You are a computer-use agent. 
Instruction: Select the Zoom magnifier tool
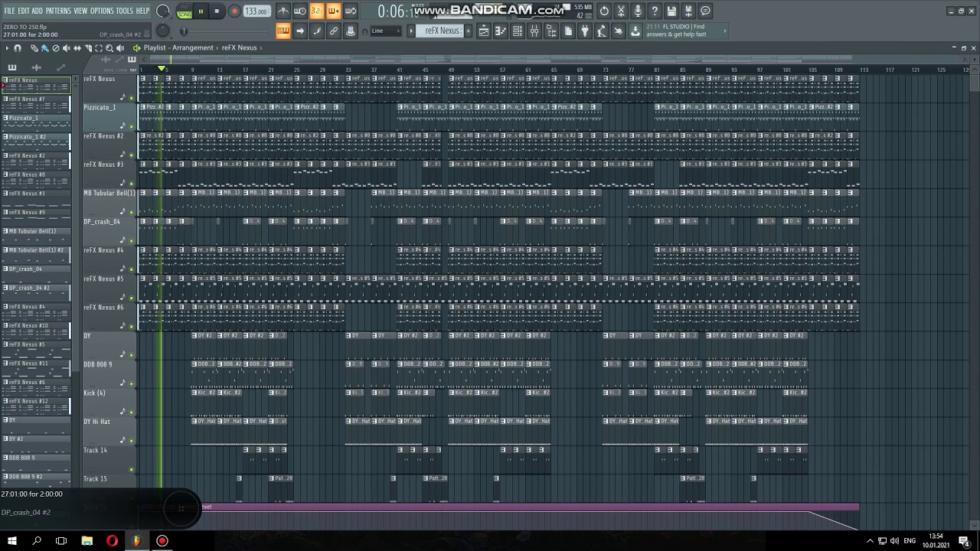[x=109, y=48]
